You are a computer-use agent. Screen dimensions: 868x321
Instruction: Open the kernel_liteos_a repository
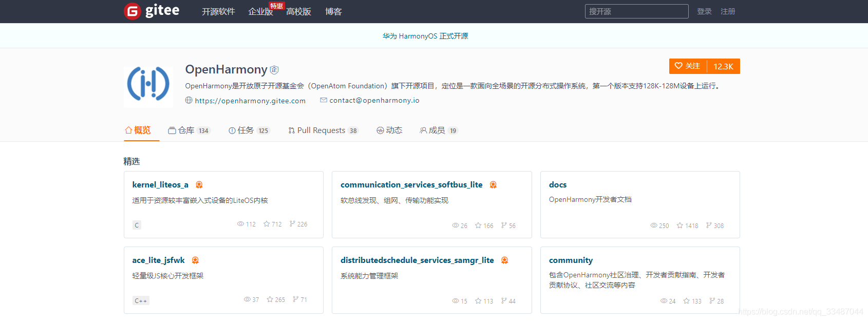point(160,184)
